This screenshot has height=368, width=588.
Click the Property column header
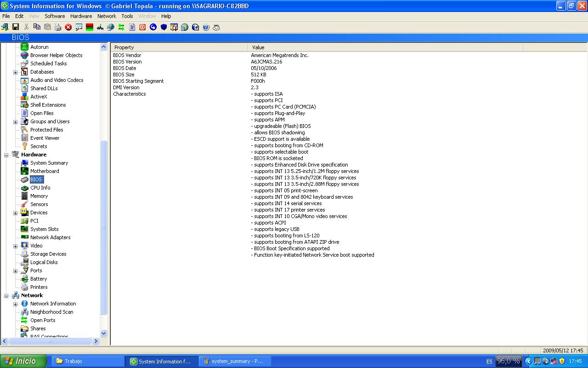coord(179,47)
